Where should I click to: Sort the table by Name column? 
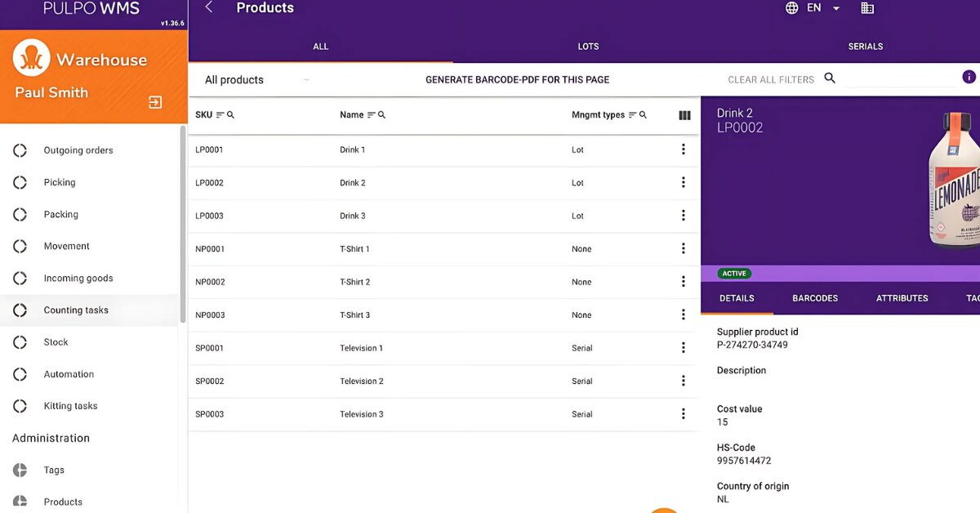coord(372,115)
